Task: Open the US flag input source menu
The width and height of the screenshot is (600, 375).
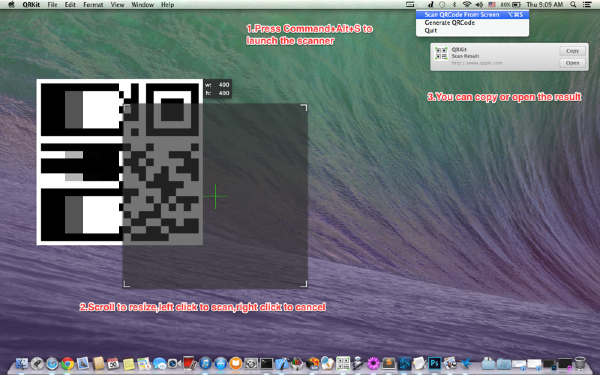Action: [492, 5]
